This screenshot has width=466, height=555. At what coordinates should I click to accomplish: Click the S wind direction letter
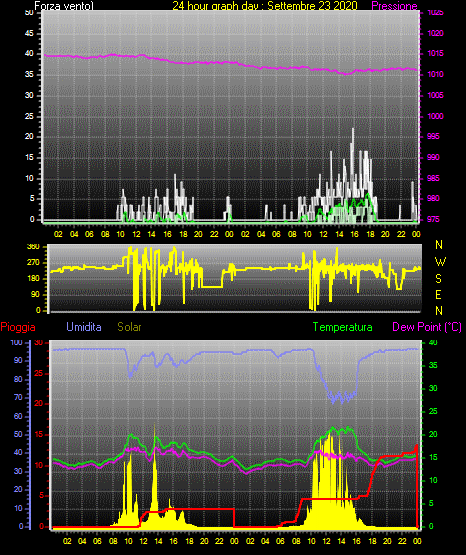(x=438, y=279)
